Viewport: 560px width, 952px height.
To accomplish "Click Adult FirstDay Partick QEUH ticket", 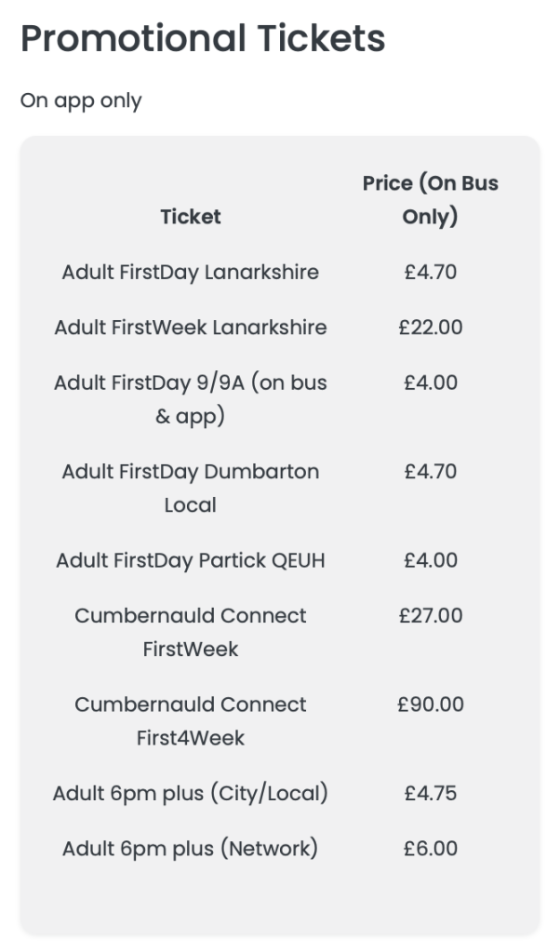I will tap(191, 560).
